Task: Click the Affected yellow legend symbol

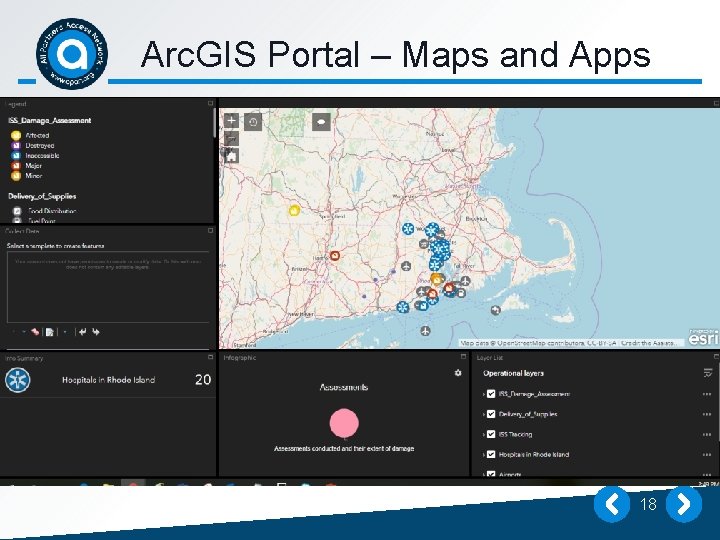Action: coord(16,135)
